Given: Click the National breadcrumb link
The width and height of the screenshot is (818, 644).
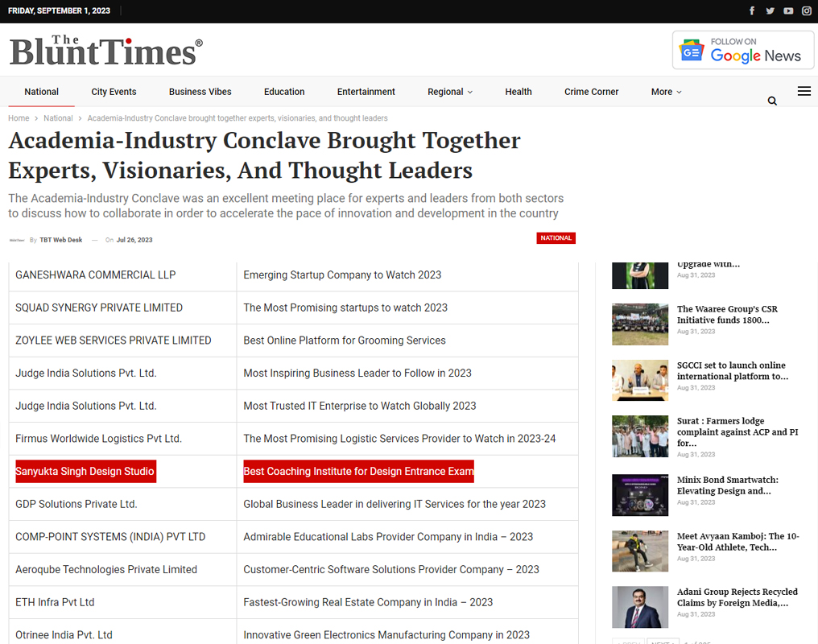Looking at the screenshot, I should point(59,118).
